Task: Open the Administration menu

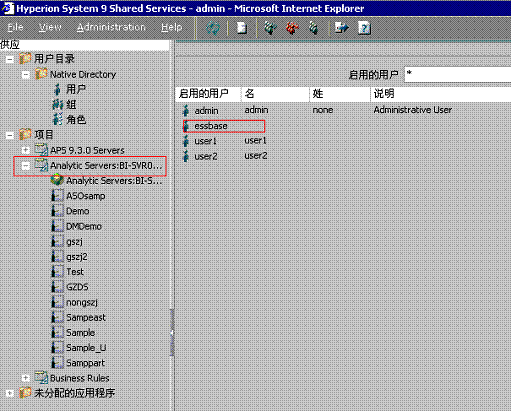Action: [111, 27]
